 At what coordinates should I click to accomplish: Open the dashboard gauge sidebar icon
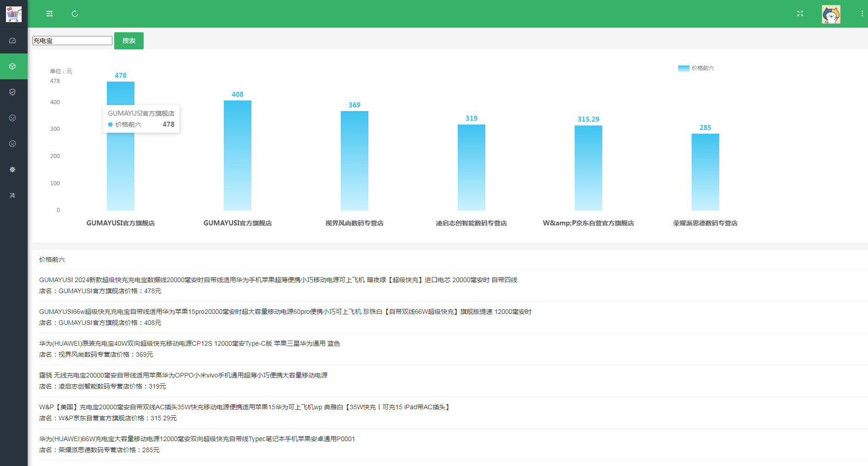tap(12, 41)
